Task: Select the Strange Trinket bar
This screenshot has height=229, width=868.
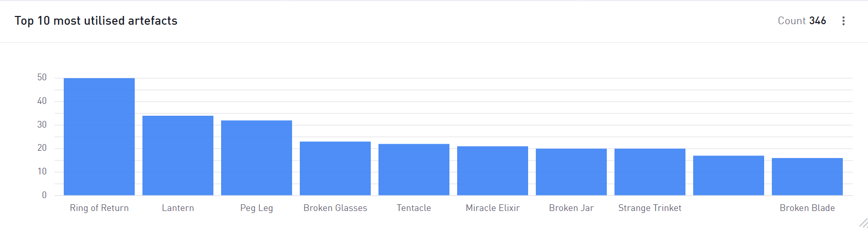Action: coord(650,172)
